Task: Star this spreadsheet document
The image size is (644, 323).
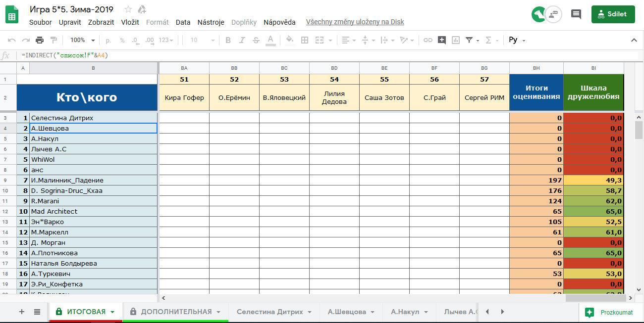Action: click(x=128, y=9)
